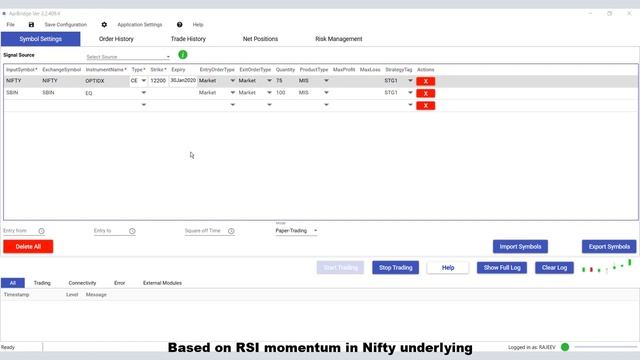Show the Trading log tab
640x360 pixels.
(x=42, y=283)
